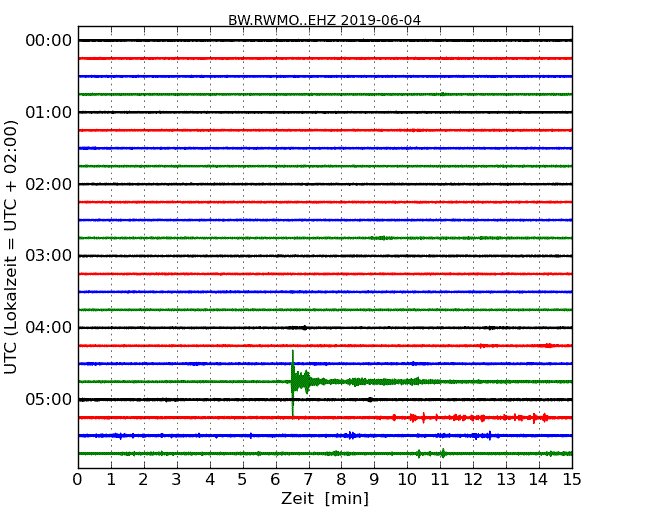Click the x-axis tick label 4
This screenshot has width=650, height=520.
(210, 480)
